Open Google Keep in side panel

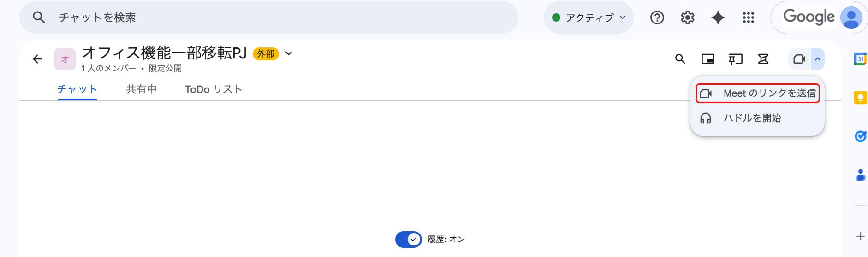tap(860, 98)
